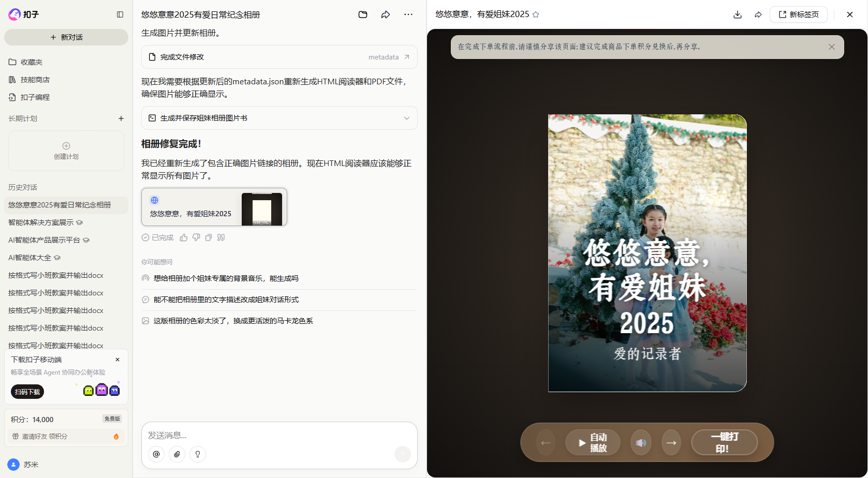Click the thumbs-up icon under the reply
This screenshot has height=478, width=868.
coord(184,237)
